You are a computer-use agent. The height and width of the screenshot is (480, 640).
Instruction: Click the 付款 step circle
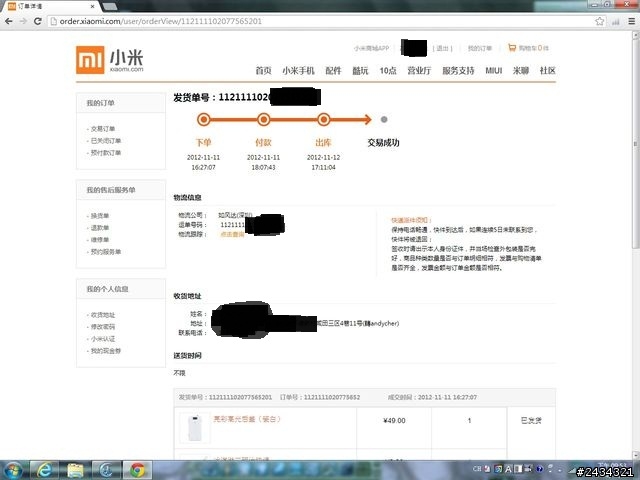tap(264, 120)
